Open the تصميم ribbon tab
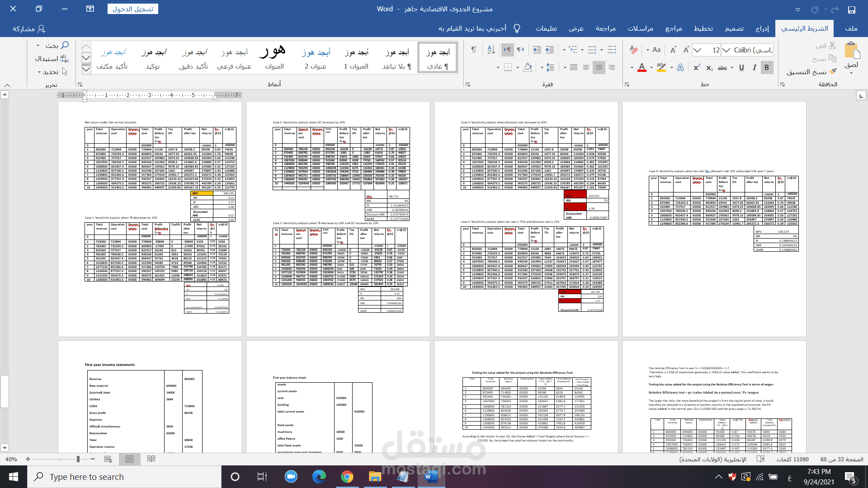 (734, 28)
